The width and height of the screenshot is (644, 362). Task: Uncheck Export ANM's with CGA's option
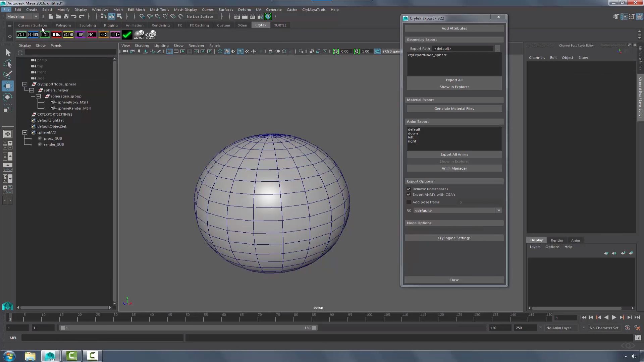(x=409, y=194)
